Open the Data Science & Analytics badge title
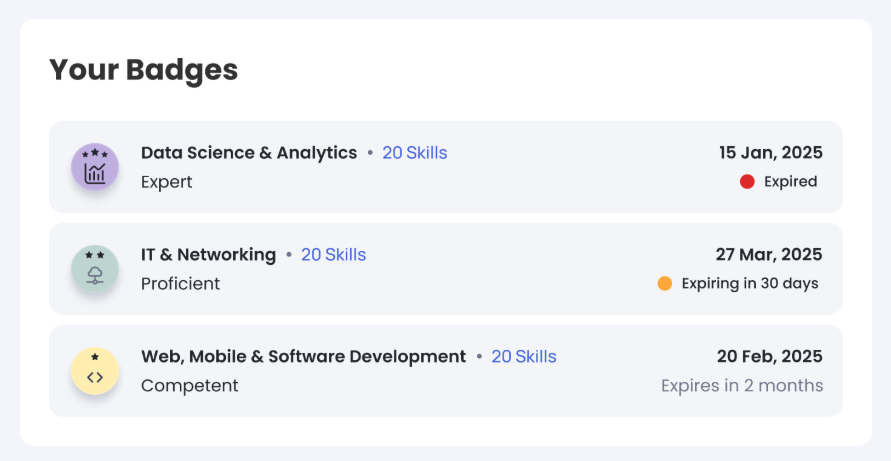Image resolution: width=891 pixels, height=461 pixels. click(249, 153)
